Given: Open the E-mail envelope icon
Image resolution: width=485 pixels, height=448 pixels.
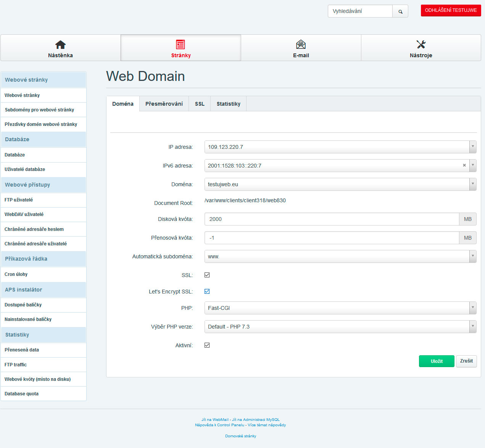Looking at the screenshot, I should tap(301, 45).
